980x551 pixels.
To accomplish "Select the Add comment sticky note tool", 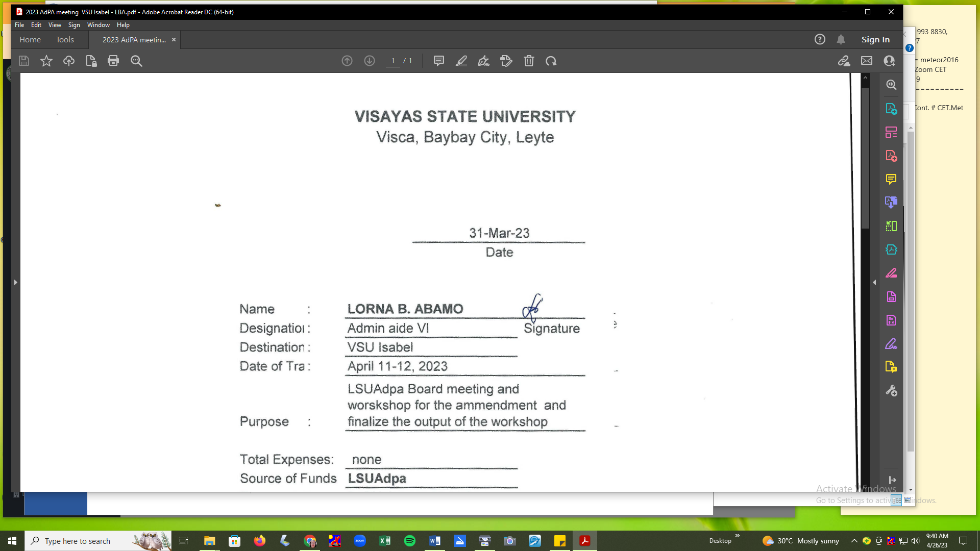I will pyautogui.click(x=438, y=61).
